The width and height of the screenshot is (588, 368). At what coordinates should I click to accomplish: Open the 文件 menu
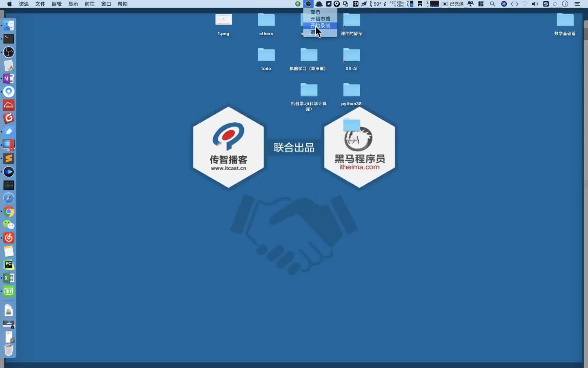(40, 4)
